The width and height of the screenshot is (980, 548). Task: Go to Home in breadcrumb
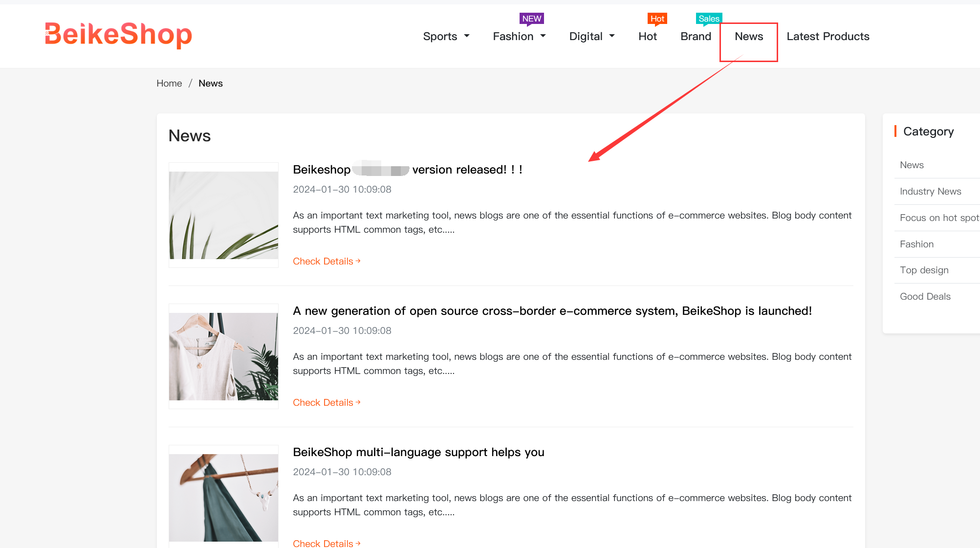click(x=169, y=83)
